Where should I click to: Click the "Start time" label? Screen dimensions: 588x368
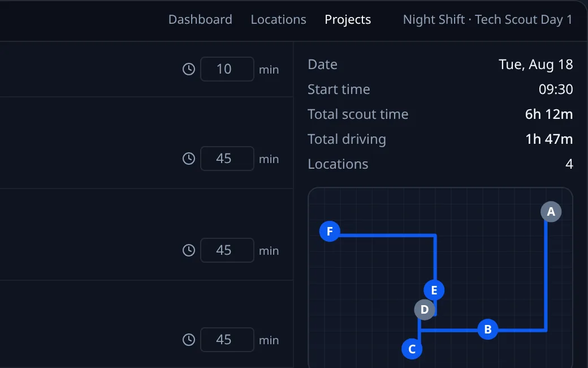coord(339,89)
